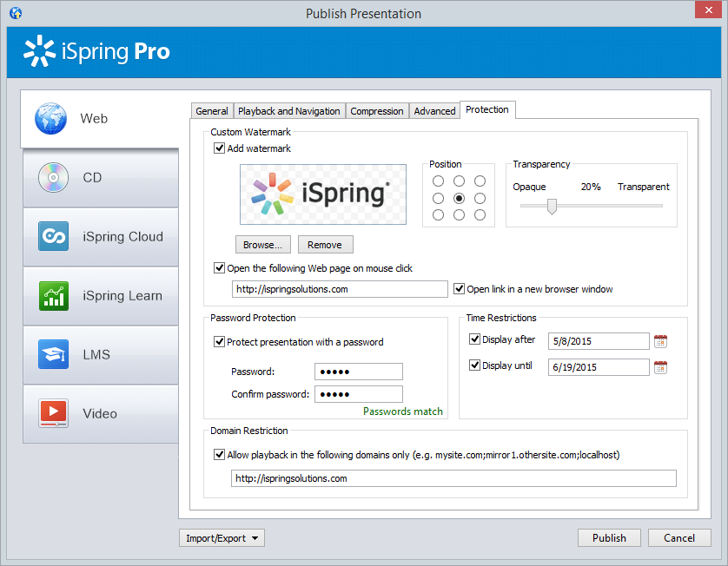This screenshot has width=728, height=566.
Task: Open the iSpring Cloud icon
Action: [53, 236]
